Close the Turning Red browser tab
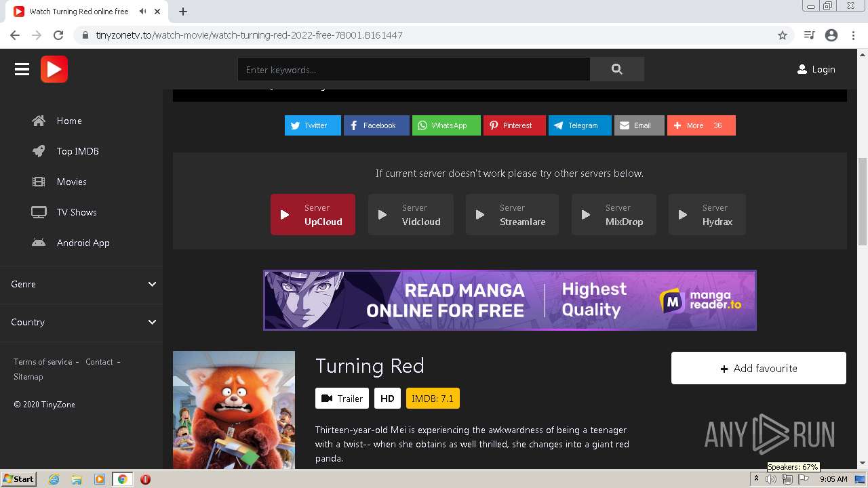This screenshot has width=868, height=488. tap(157, 12)
